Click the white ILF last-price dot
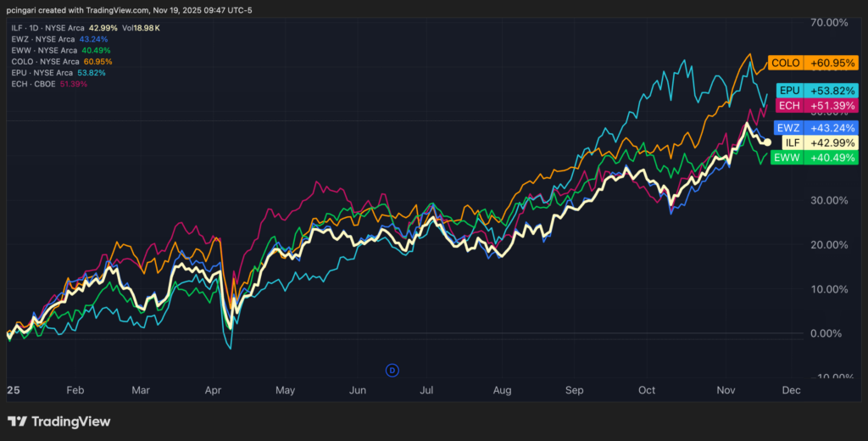This screenshot has width=868, height=441. click(767, 142)
